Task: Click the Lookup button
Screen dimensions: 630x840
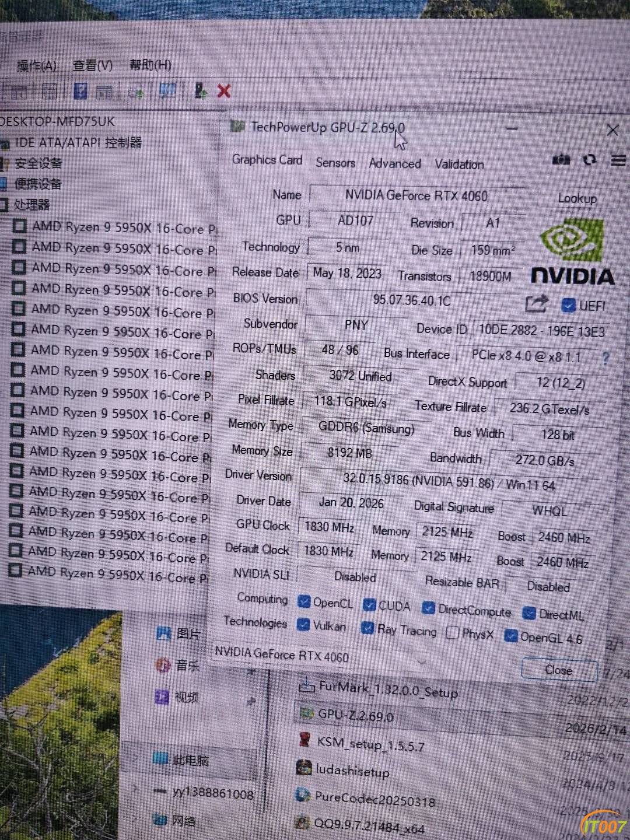Action: tap(577, 198)
